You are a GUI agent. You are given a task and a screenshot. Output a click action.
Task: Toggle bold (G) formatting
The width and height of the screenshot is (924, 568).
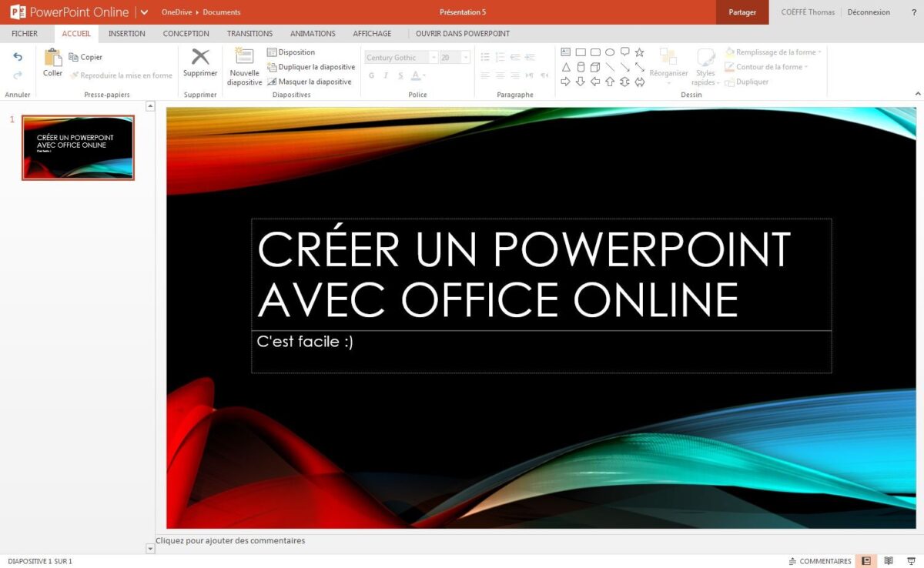tap(371, 75)
